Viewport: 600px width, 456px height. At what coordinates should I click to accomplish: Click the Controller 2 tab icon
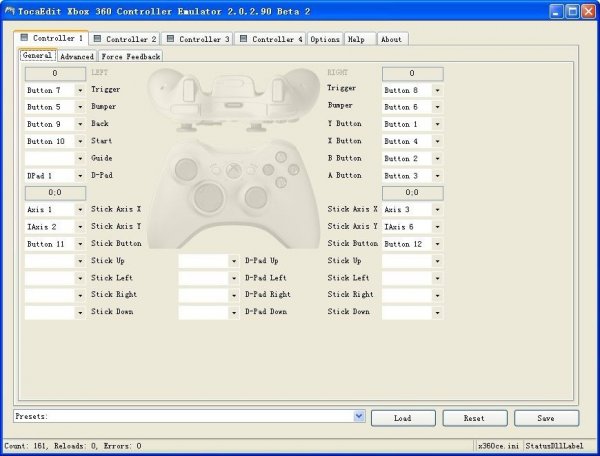pyautogui.click(x=98, y=39)
